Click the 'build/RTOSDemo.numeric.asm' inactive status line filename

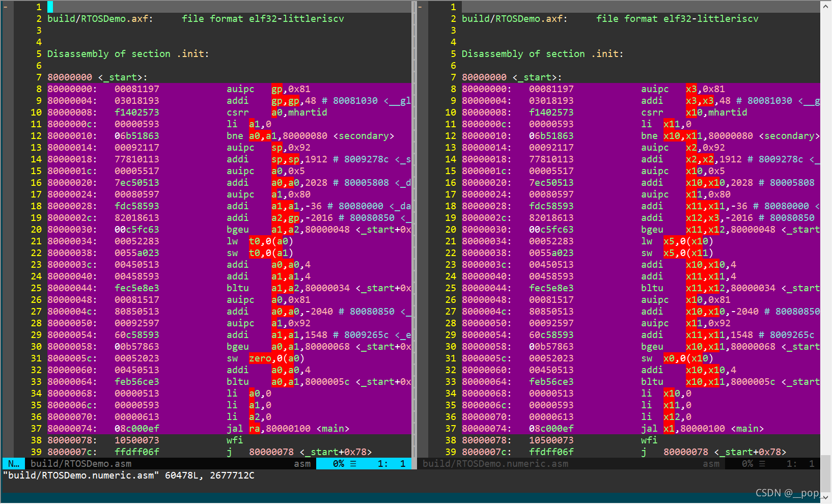click(495, 464)
